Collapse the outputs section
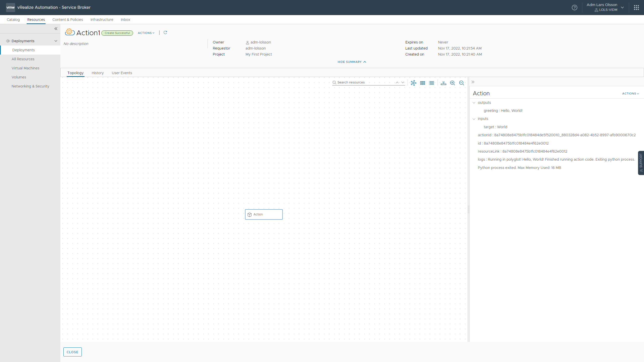Viewport: 644px width, 362px height. pos(474,103)
